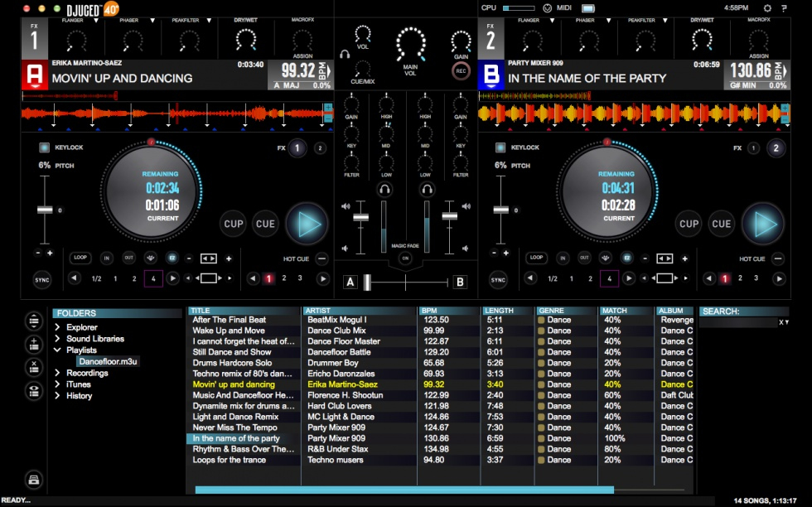Click the deck A pitch slider handle
This screenshot has width=812, height=507.
tap(45, 210)
